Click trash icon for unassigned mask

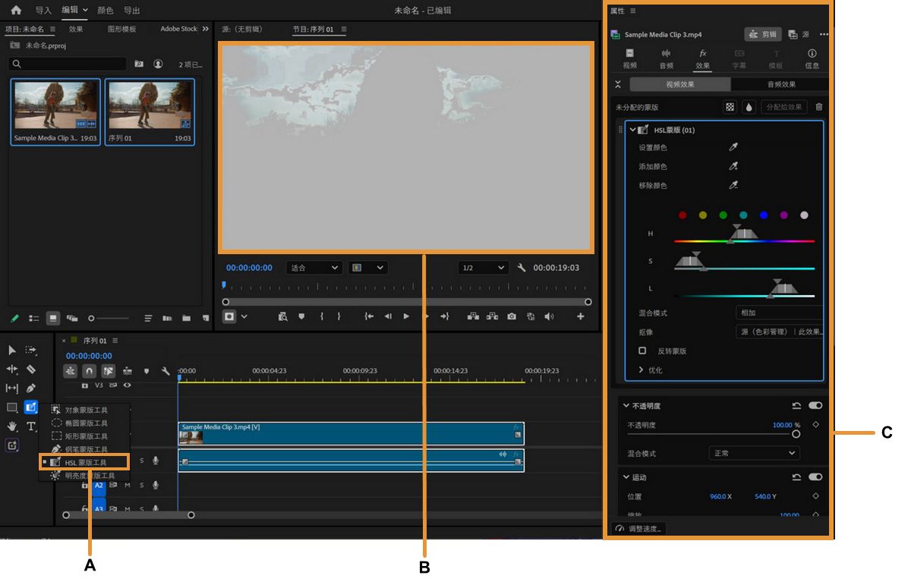(818, 107)
